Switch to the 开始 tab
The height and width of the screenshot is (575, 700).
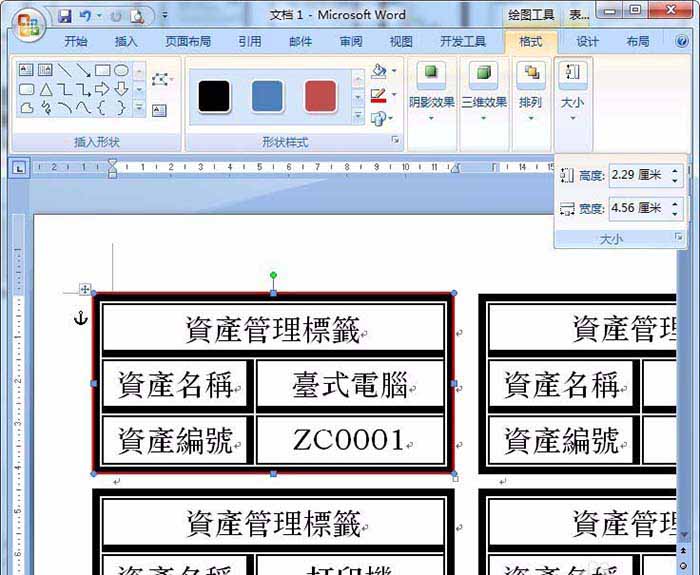click(x=76, y=42)
